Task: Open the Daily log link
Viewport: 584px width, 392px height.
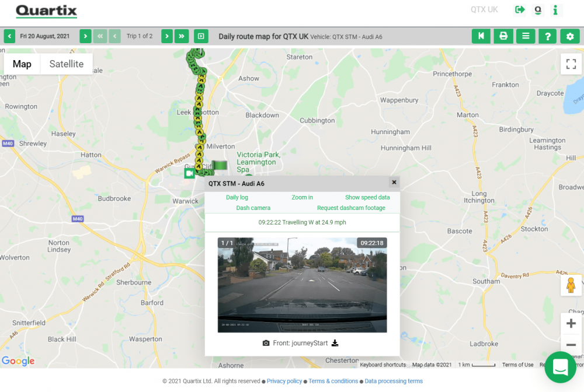Action: pos(237,197)
